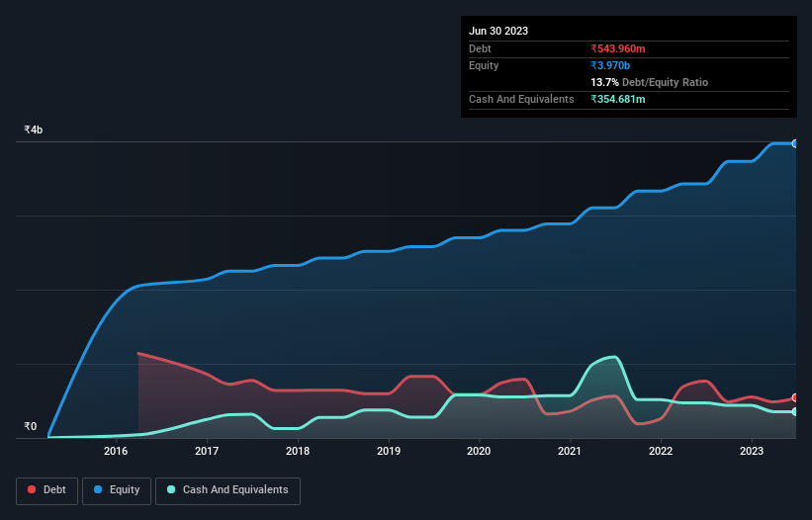
Task: Click the ₹0 y-axis label
Action: coord(31,426)
